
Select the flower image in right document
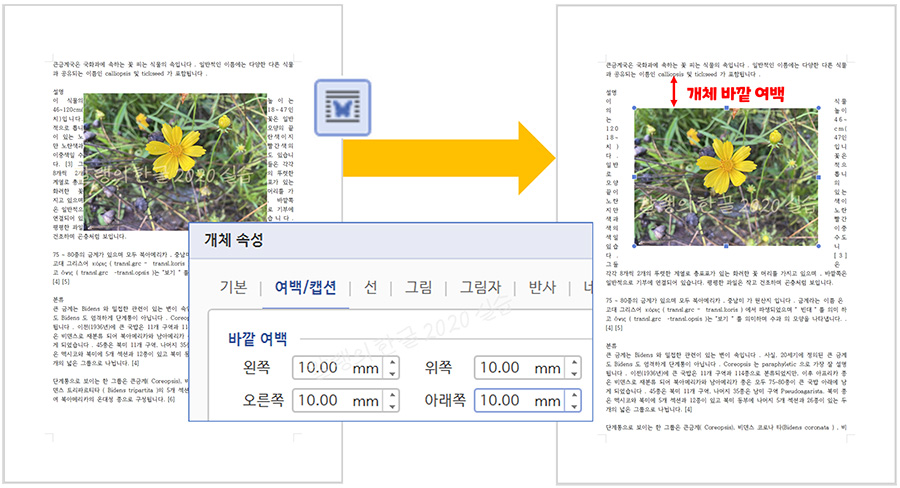click(x=726, y=177)
